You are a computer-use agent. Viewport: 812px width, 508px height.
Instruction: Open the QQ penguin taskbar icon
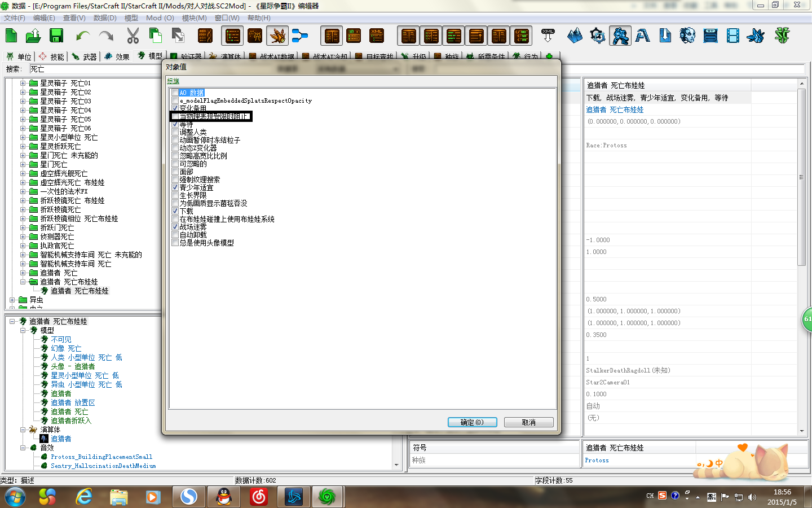coord(224,497)
